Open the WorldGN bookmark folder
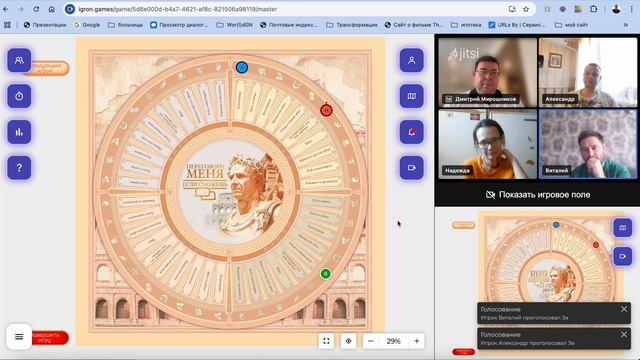 (235, 25)
